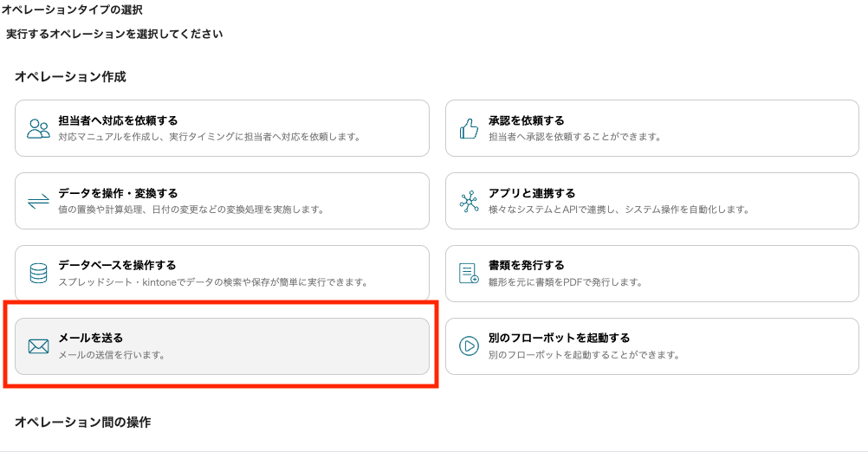
Task: Click the play circle icon for 別のフローボットを起動する
Action: [469, 346]
